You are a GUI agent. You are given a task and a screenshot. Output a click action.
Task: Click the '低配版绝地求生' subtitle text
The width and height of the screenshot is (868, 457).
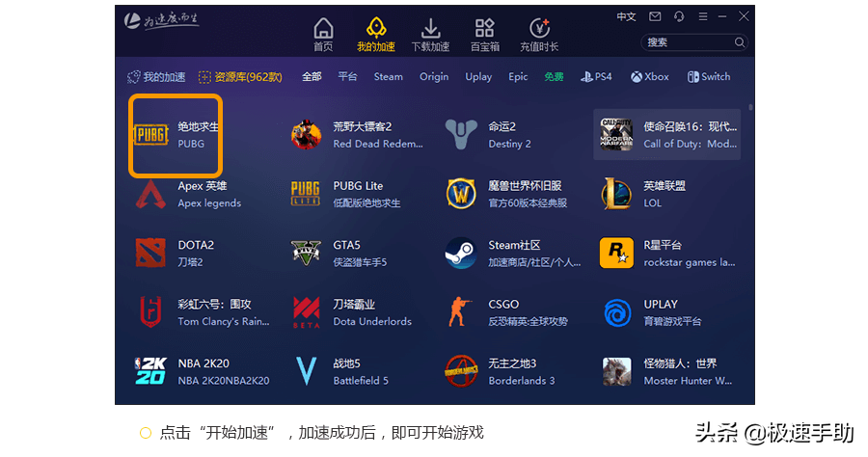coord(366,203)
